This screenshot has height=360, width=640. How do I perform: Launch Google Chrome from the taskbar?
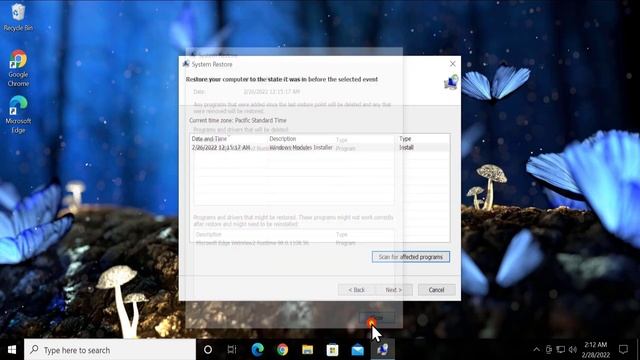[282, 350]
